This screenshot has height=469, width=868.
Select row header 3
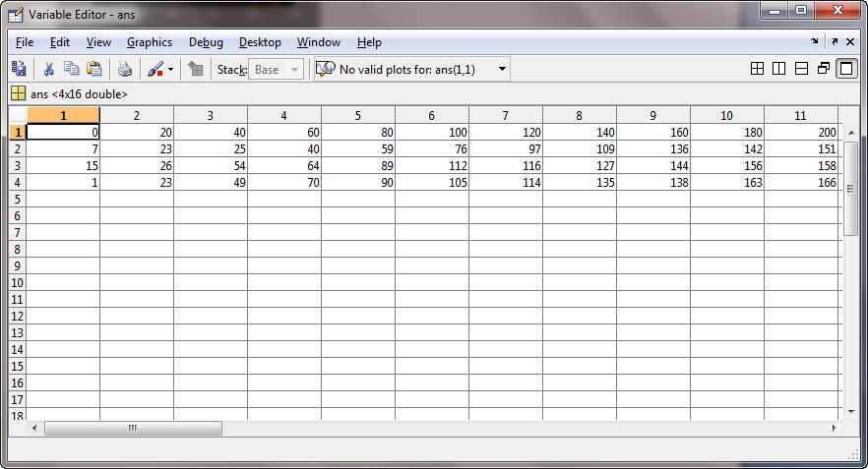coord(17,165)
